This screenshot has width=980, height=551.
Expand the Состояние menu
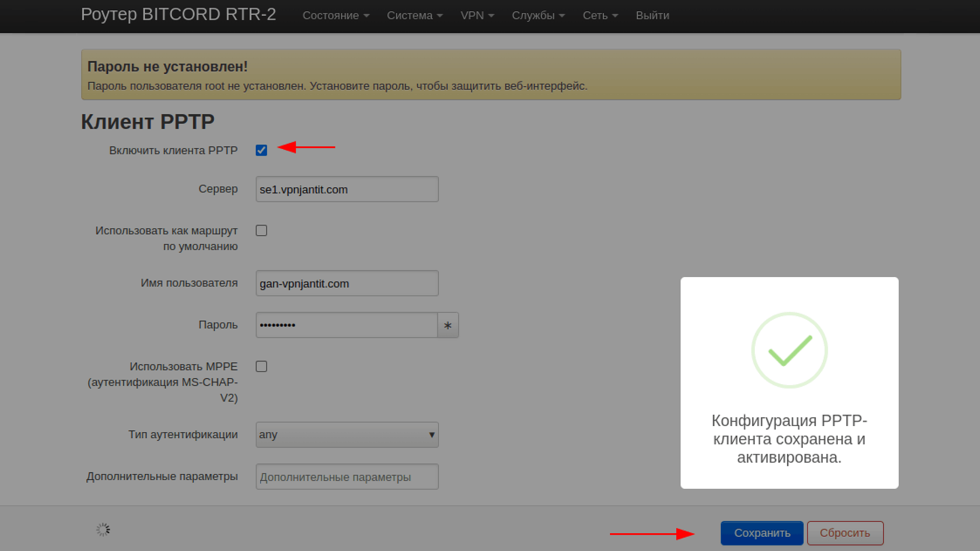pyautogui.click(x=335, y=16)
